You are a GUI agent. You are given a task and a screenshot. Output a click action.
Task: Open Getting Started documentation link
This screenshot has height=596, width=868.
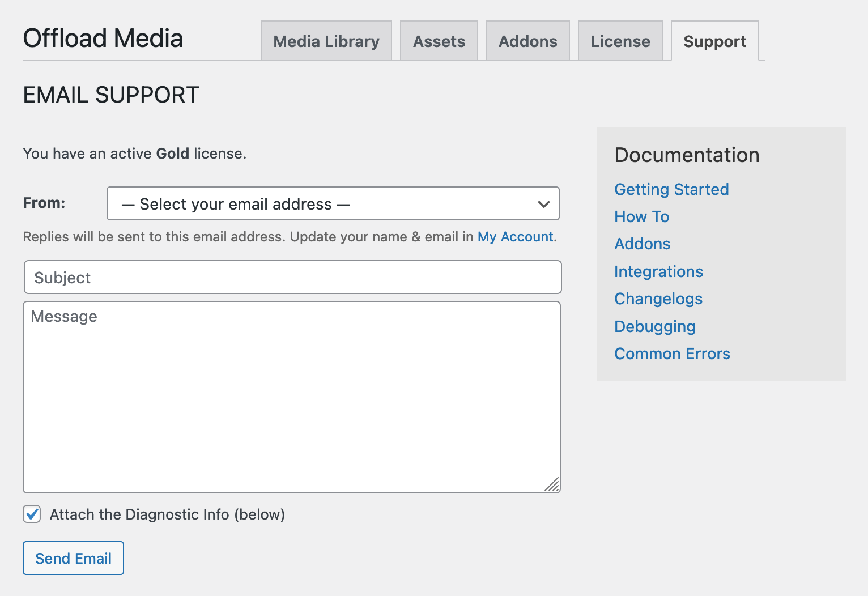pos(672,189)
